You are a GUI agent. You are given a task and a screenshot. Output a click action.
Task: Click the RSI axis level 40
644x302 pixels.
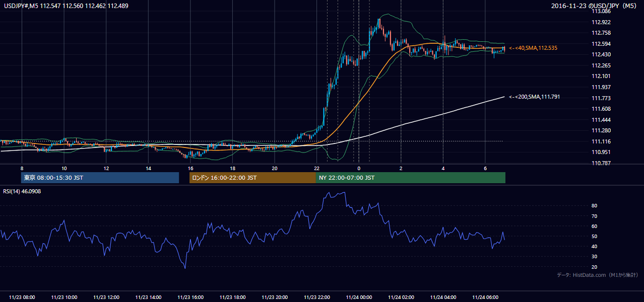click(x=594, y=246)
